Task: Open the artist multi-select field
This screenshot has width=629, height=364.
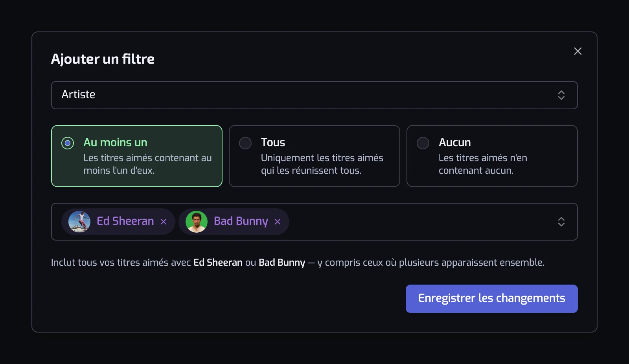Action: click(314, 222)
